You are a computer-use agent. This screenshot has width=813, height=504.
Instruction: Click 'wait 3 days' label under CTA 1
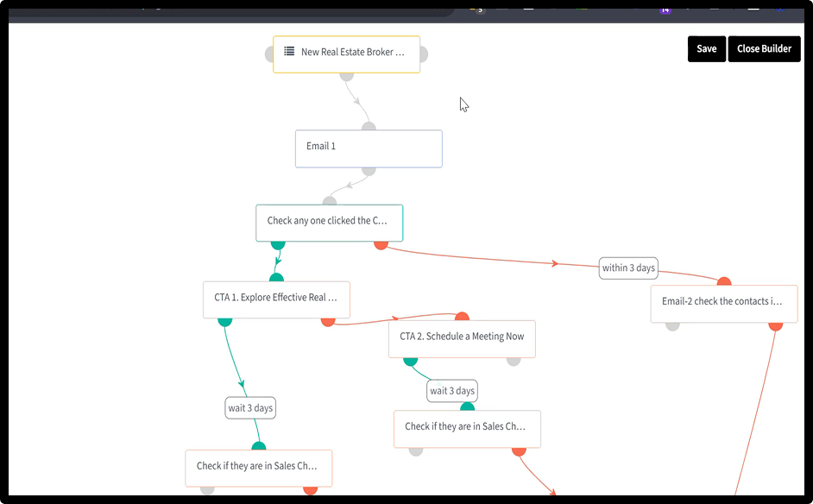[x=250, y=408]
